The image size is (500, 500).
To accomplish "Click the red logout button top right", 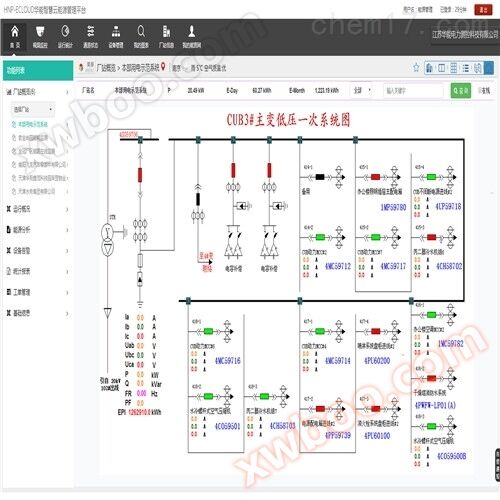I will pyautogui.click(x=483, y=10).
